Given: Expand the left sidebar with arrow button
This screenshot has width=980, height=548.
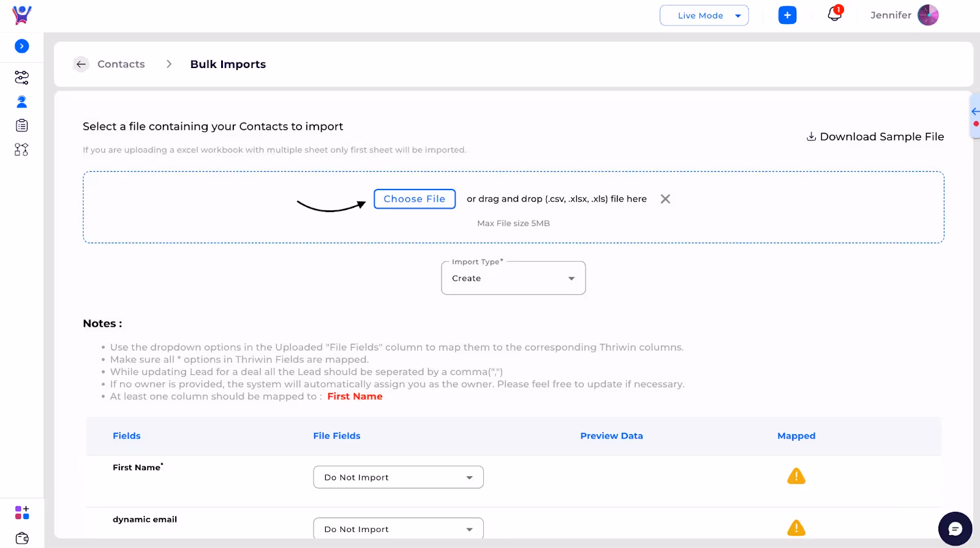Looking at the screenshot, I should [21, 46].
